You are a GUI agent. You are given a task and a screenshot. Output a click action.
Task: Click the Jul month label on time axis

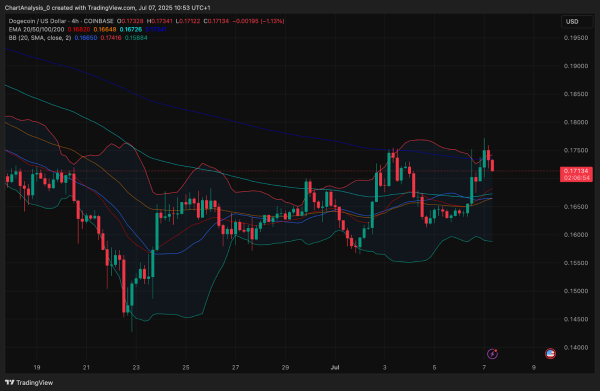pos(335,367)
